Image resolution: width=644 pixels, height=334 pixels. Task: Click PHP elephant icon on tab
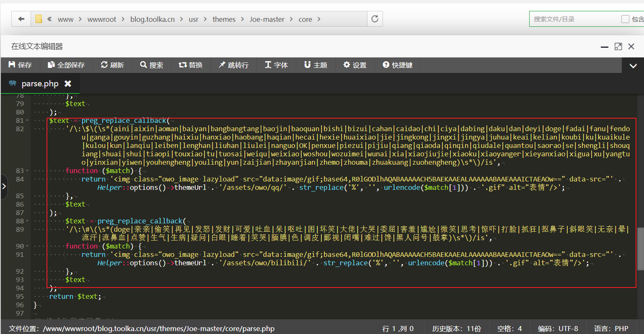(x=13, y=83)
